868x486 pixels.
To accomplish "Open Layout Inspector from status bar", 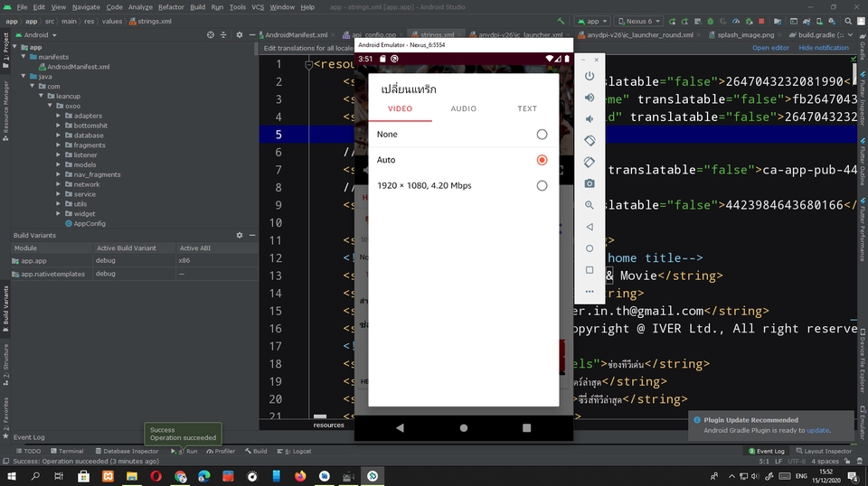I will (825, 451).
